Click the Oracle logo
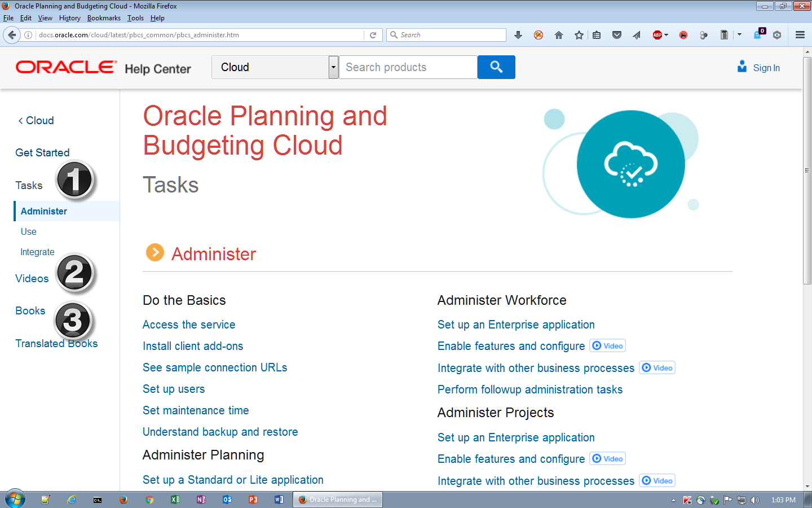Screen dimensions: 812x508 pyautogui.click(x=66, y=67)
